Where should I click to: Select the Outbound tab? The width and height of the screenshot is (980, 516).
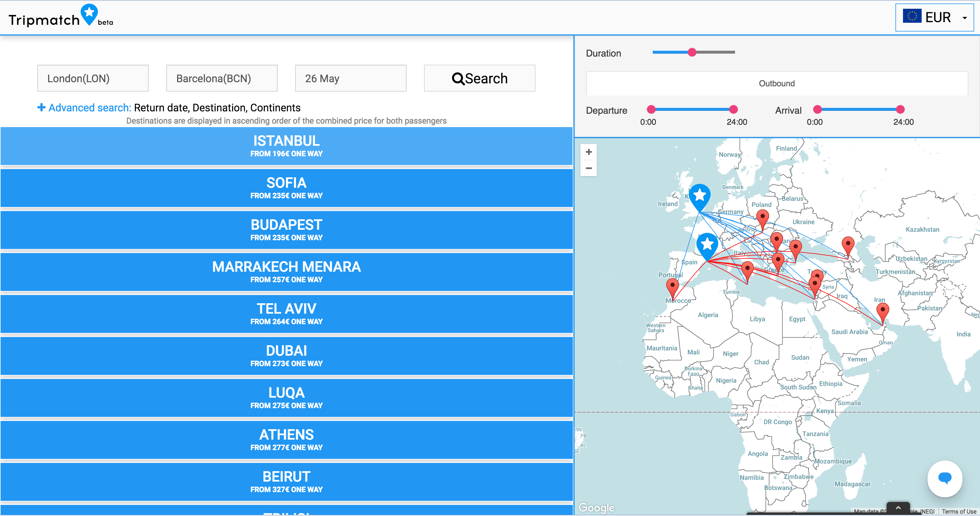(776, 84)
